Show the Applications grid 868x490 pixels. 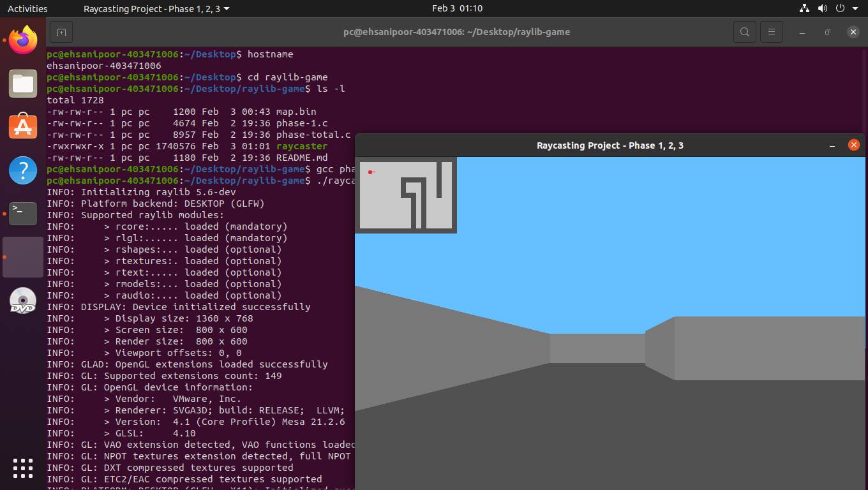tap(22, 468)
